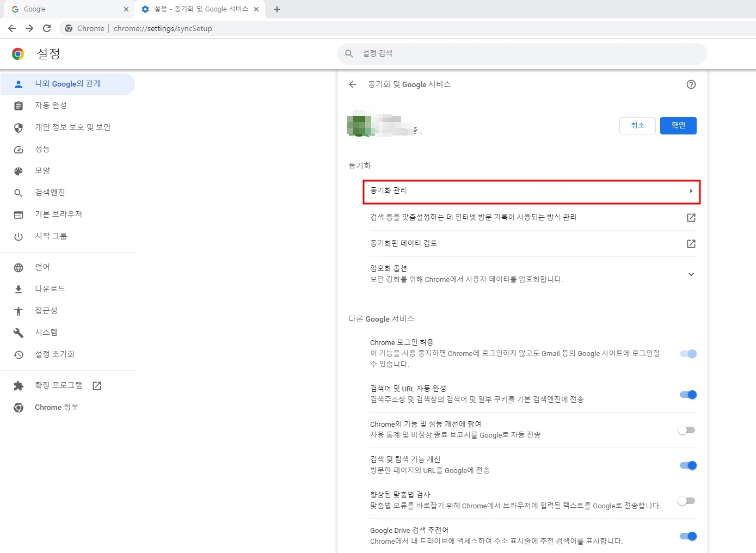Expand 암호화 옵션 with the chevron
The image size is (756, 553).
coord(691,274)
